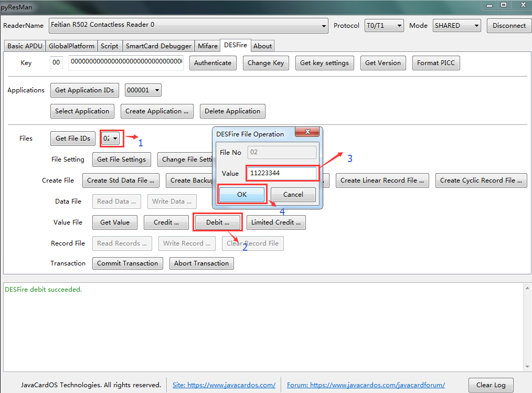Screen dimensions: 532x393
Task: Click the log scrollbar up arrow
Action: (527, 288)
